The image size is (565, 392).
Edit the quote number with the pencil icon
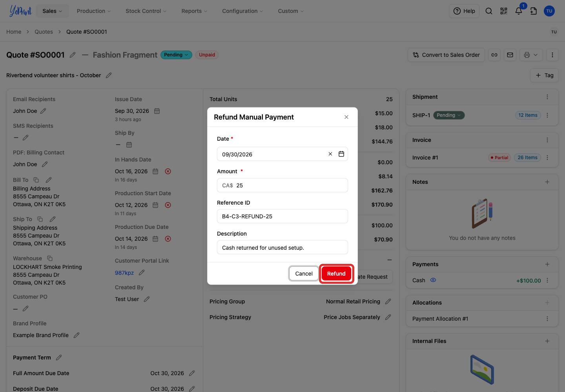(x=73, y=55)
